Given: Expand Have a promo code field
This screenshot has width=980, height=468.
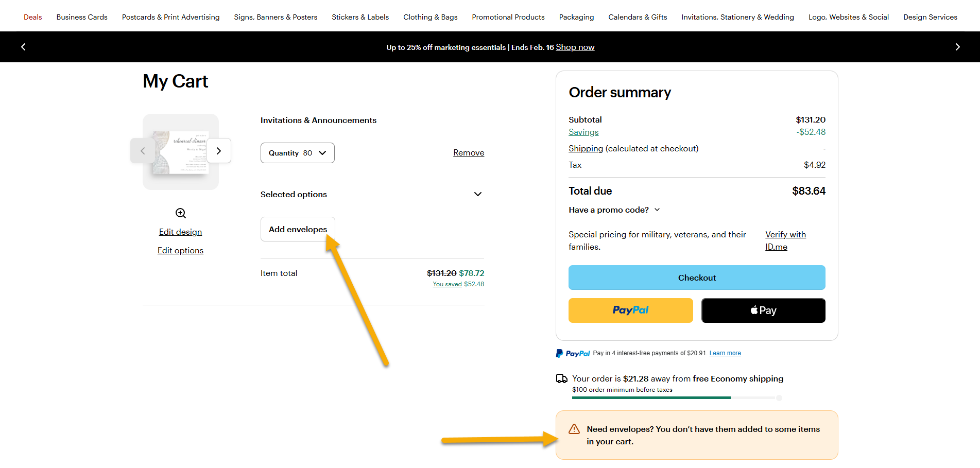Looking at the screenshot, I should tap(614, 210).
